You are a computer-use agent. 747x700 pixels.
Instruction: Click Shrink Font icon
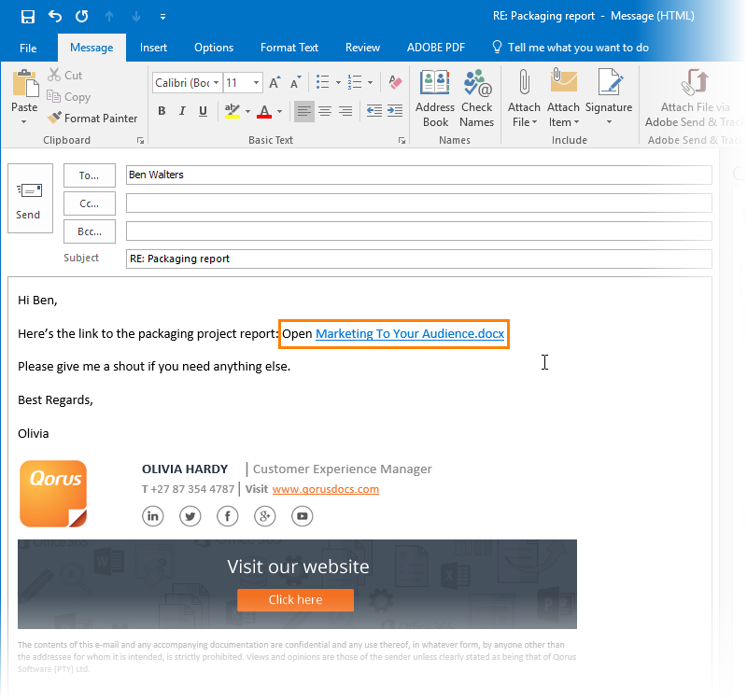[296, 83]
